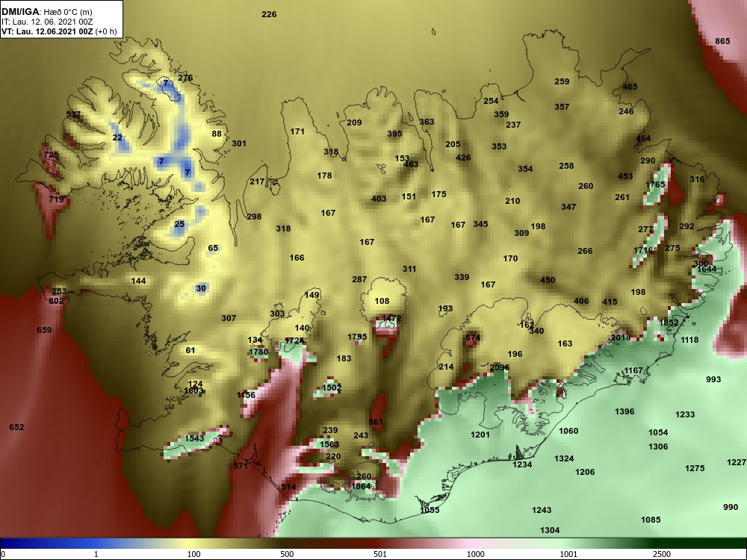Screen dimensions: 747x560
Task: Select the 88 height value
Action: coord(217,134)
